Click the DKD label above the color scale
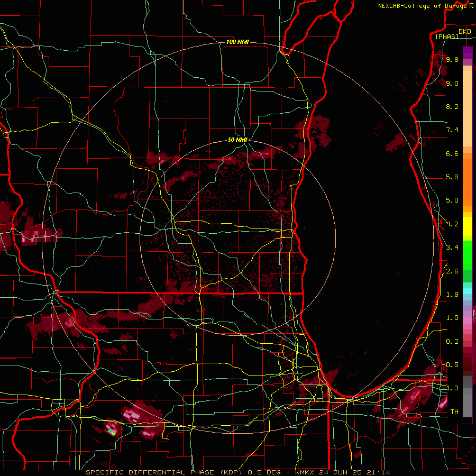The width and height of the screenshot is (476, 476). [x=465, y=32]
